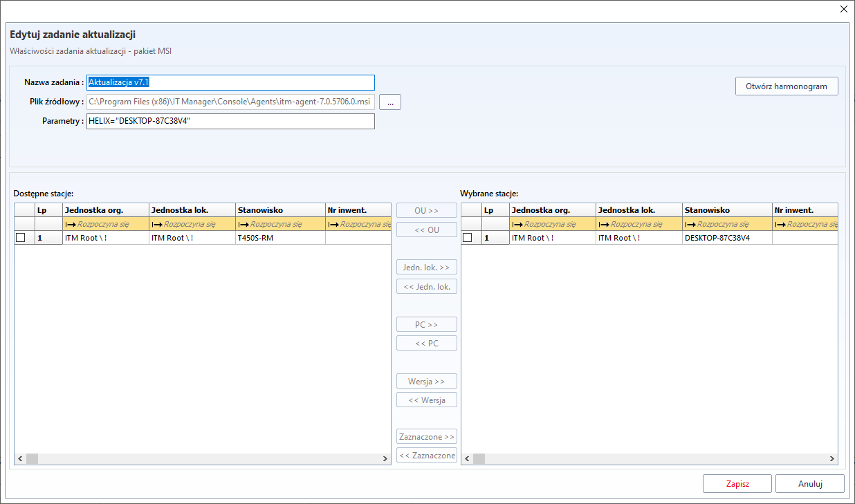Click filter icon under right Stanowisko column
The image size is (855, 504).
[x=690, y=224]
